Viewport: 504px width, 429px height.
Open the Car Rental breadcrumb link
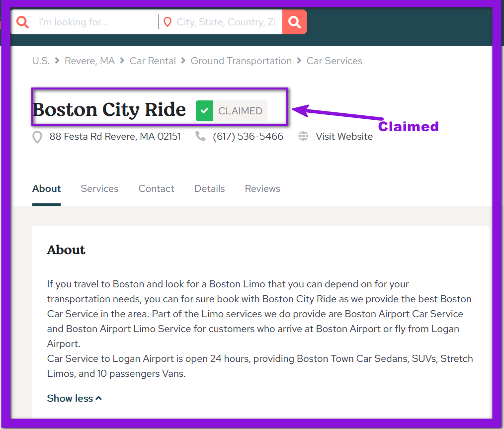click(x=153, y=61)
